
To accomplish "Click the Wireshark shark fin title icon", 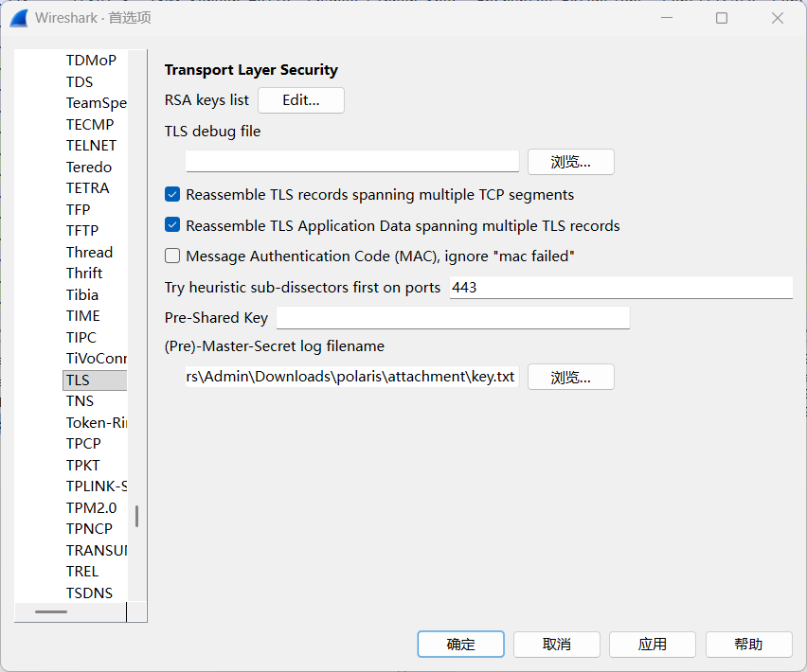I will click(19, 18).
